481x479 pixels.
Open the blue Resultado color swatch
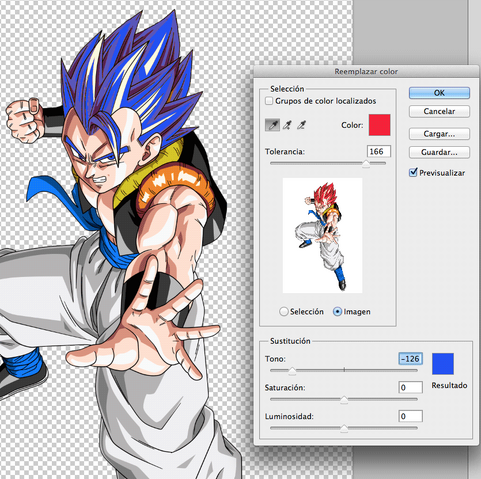tap(443, 364)
